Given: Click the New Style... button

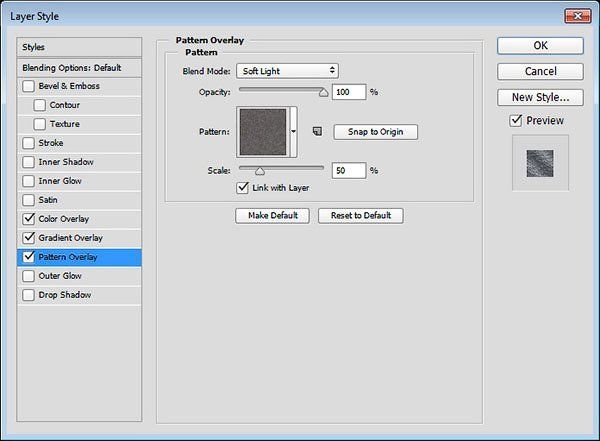Looking at the screenshot, I should tap(540, 97).
